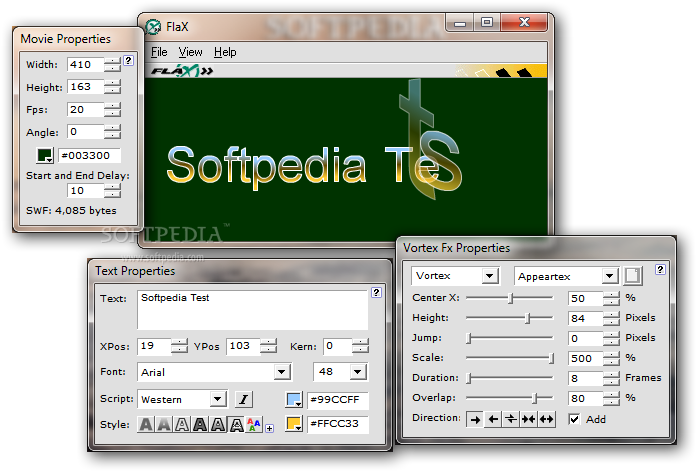Select the gradient-filled A text style

pos(164,424)
